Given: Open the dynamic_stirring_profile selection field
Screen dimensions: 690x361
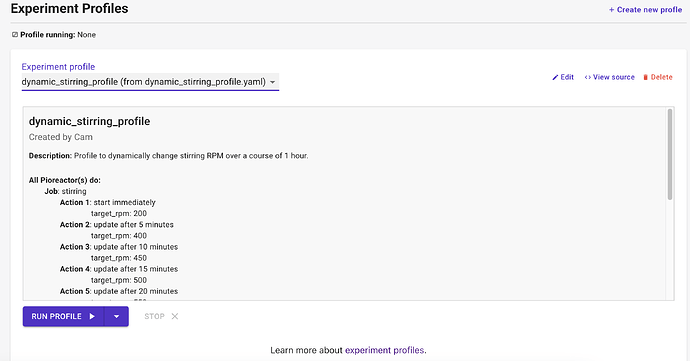Looking at the screenshot, I should tap(150, 82).
